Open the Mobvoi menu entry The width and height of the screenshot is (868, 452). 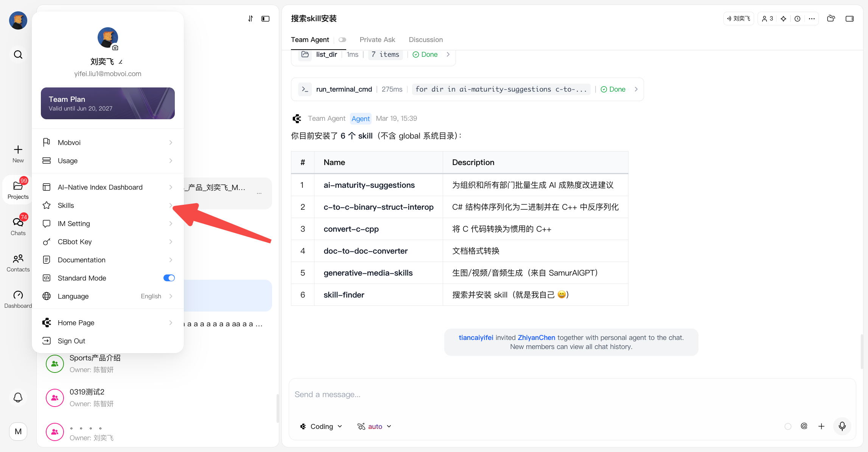coord(108,142)
